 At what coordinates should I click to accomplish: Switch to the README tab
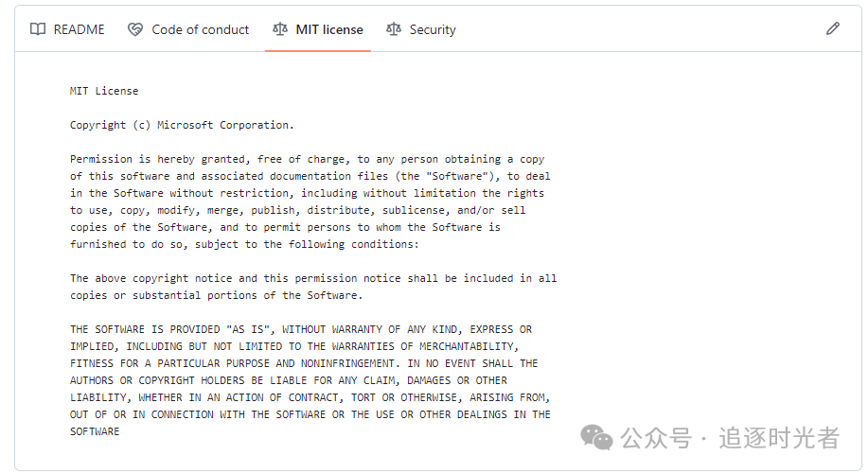79,29
